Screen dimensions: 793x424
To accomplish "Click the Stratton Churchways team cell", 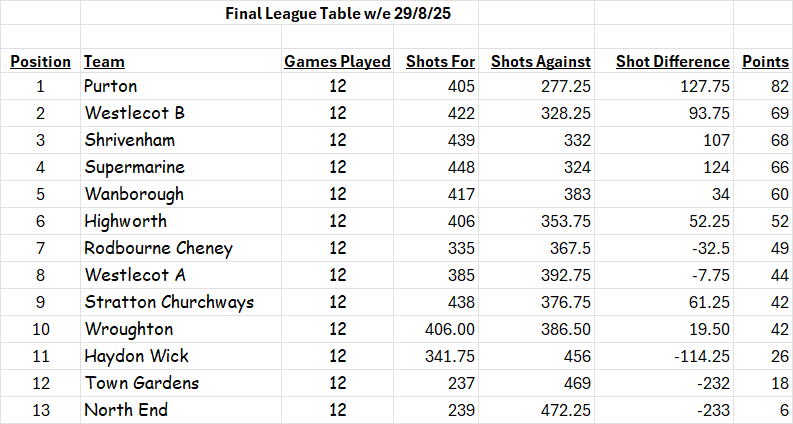I will point(169,302).
